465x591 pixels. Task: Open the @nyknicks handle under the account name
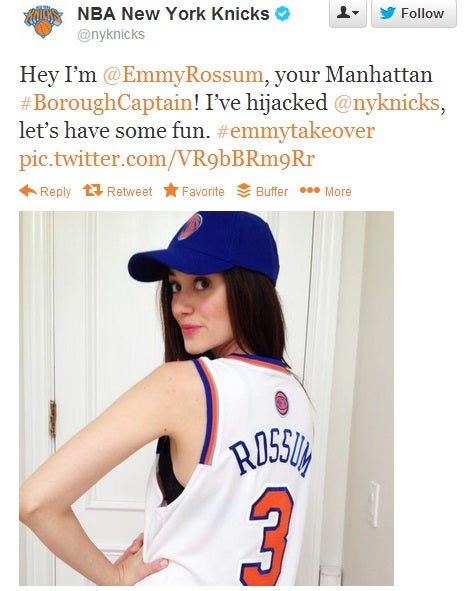point(111,35)
